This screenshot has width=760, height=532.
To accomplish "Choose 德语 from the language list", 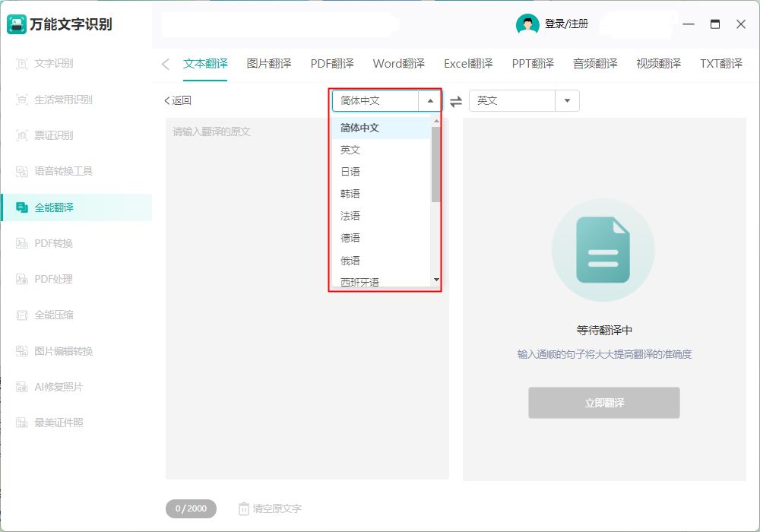I will click(x=381, y=238).
